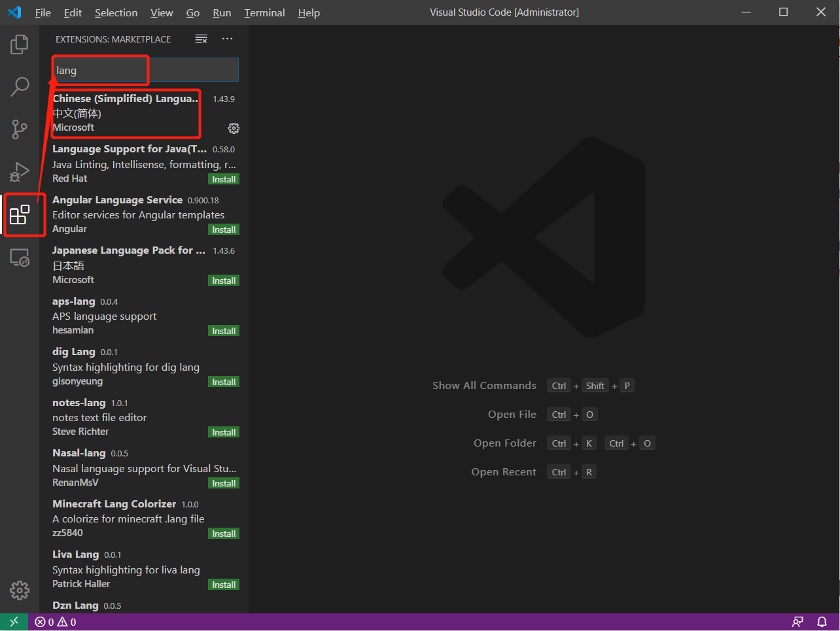This screenshot has height=631, width=840.
Task: Install Minecraft Lang Colorizer extension
Action: point(224,534)
